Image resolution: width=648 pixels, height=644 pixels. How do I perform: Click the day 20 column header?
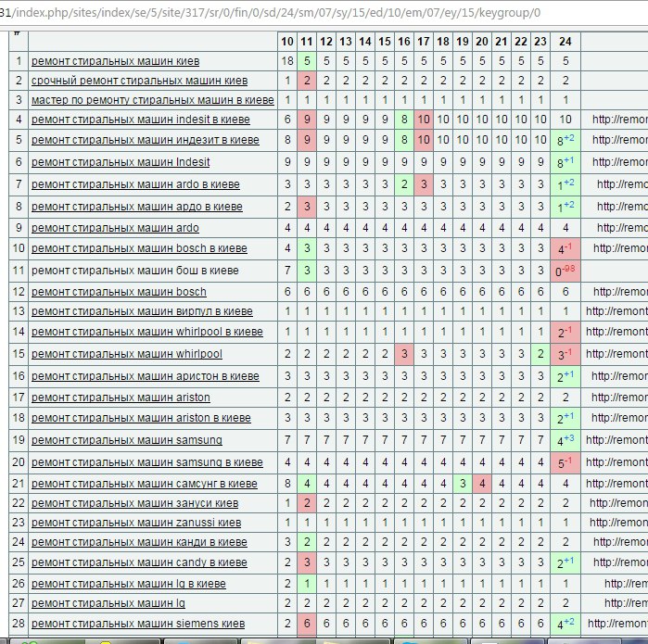(482, 42)
